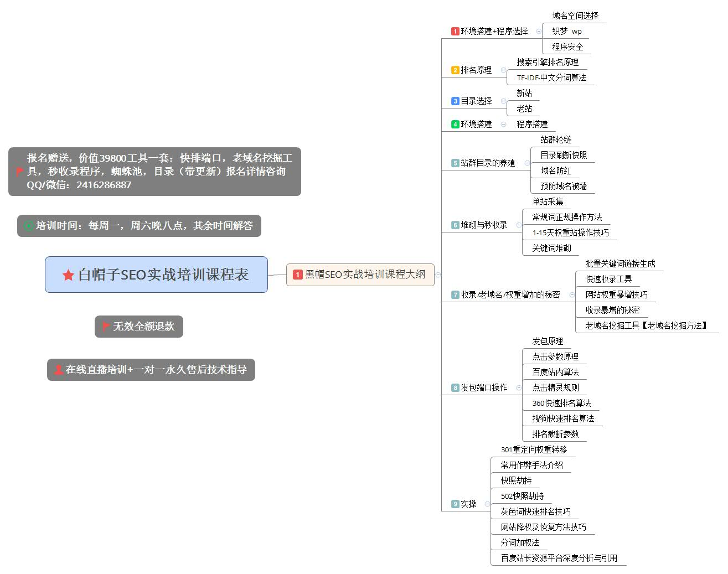Select subtopic 域名防红
Screen dimensions: 728x574
pyautogui.click(x=556, y=171)
